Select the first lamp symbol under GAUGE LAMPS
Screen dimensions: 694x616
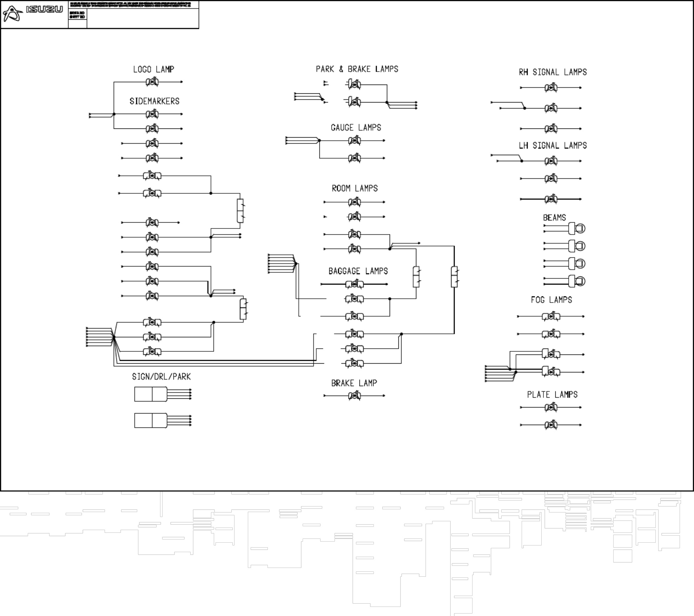tap(354, 140)
